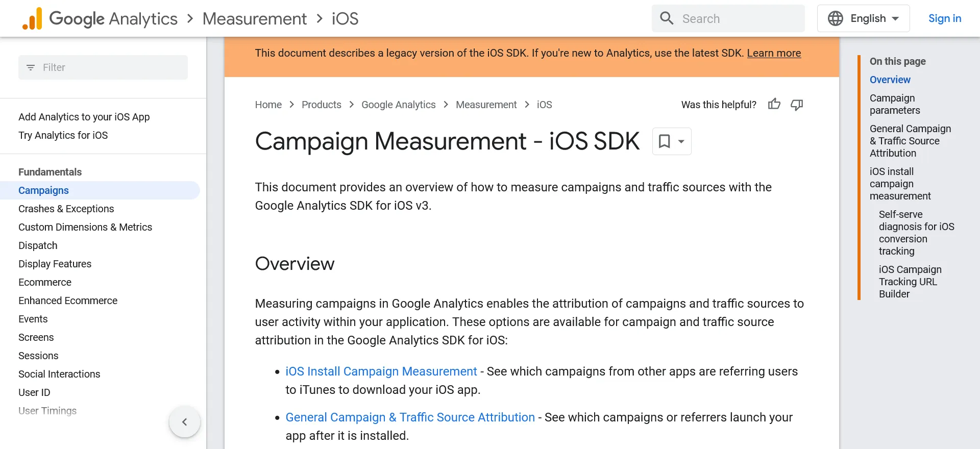Viewport: 980px width, 449px height.
Task: Open Display Features in sidebar
Action: [x=55, y=264]
